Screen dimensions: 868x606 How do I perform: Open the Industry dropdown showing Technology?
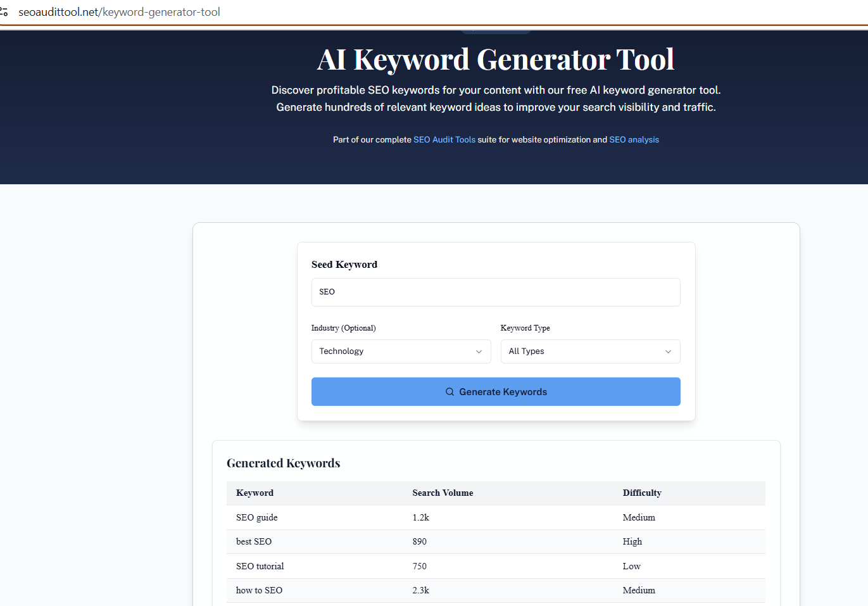(x=401, y=351)
